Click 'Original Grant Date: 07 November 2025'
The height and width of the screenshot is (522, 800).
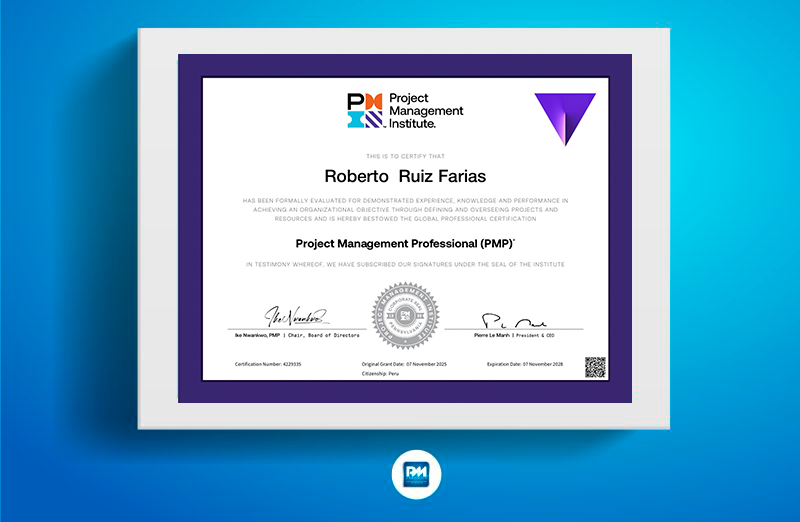point(404,364)
